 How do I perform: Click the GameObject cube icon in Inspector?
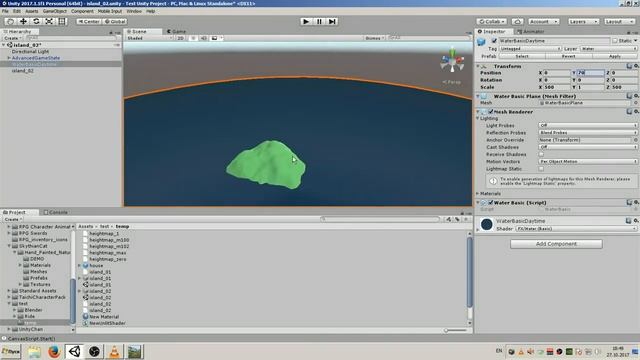point(482,41)
